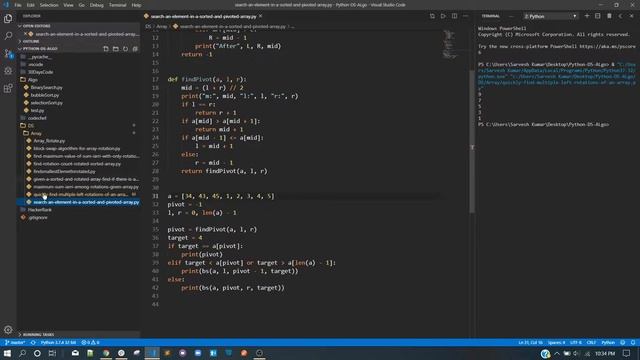
Task: Open the Extensions view
Action: click(8, 89)
